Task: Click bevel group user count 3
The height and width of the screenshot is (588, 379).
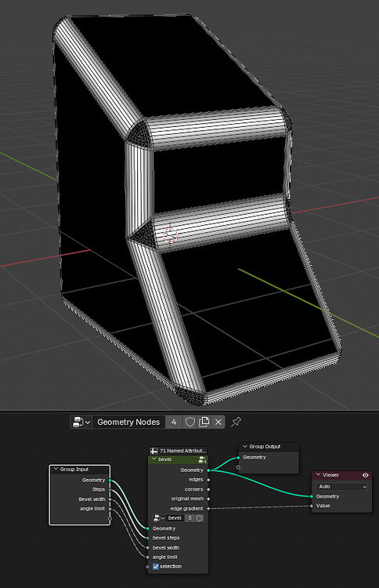Action: click(x=189, y=518)
